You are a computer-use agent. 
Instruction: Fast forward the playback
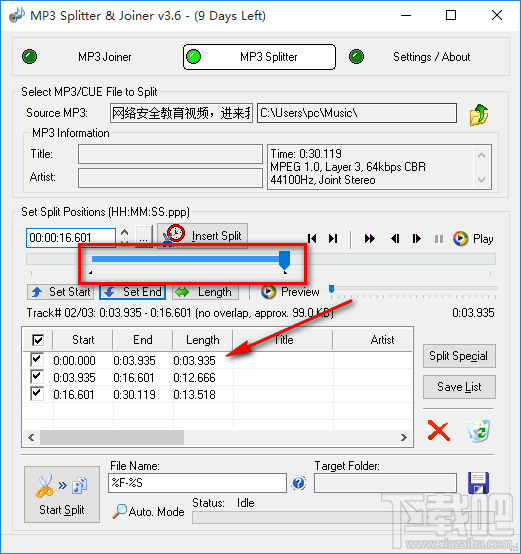369,239
